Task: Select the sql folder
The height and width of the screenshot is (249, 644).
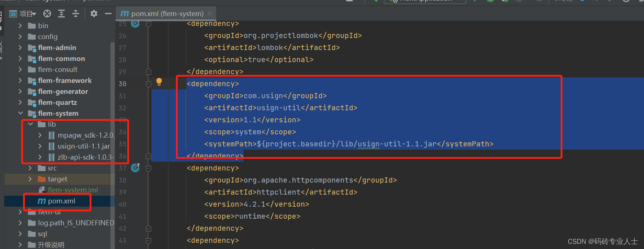Action: point(42,234)
